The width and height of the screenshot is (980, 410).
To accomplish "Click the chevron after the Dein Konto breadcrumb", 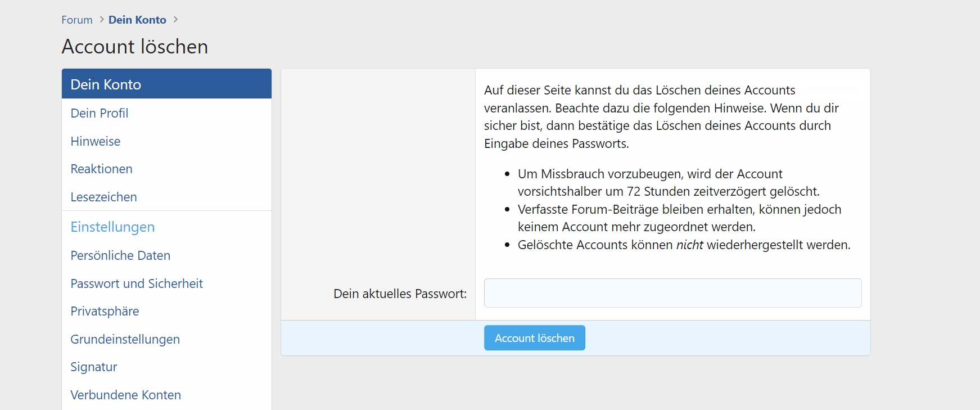I will coord(175,20).
